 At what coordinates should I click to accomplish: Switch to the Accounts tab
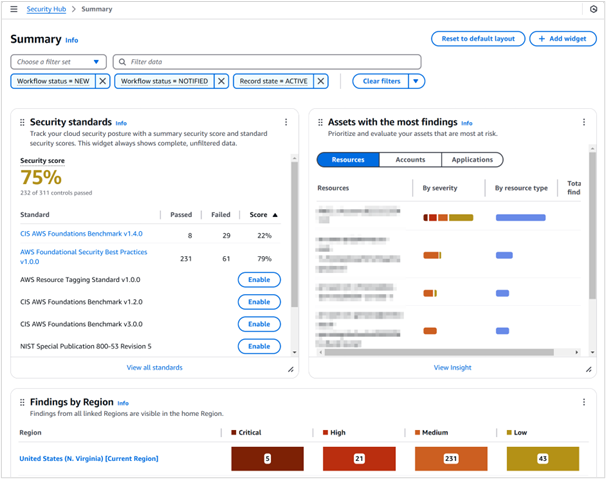click(410, 160)
